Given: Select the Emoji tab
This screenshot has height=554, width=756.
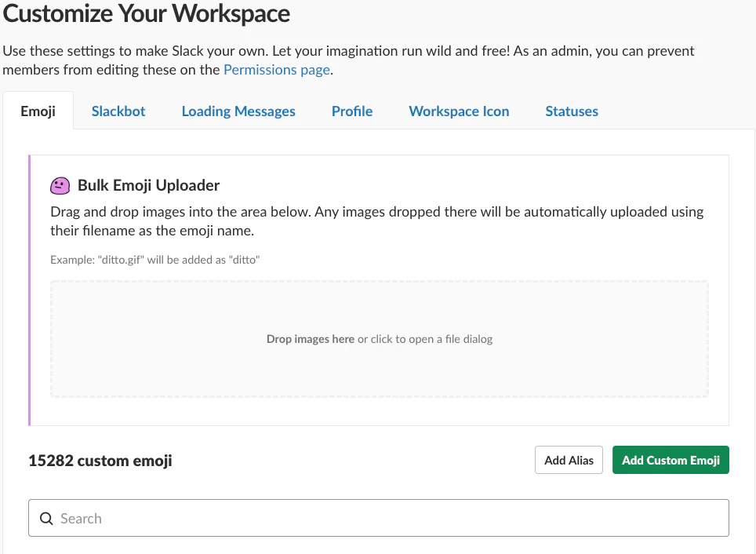Looking at the screenshot, I should (38, 111).
